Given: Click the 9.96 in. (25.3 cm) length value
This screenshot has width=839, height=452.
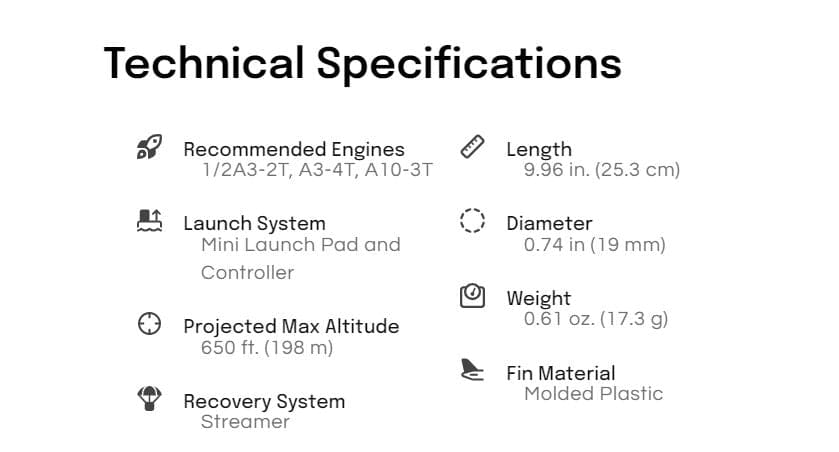Looking at the screenshot, I should 601,170.
